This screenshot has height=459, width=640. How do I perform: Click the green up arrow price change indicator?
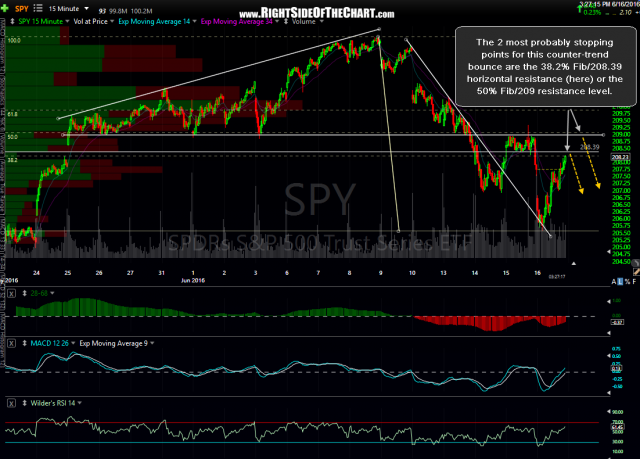tap(579, 9)
